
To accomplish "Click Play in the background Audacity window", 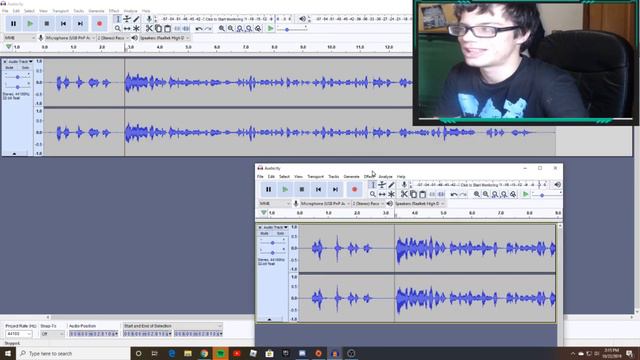I will pos(30,24).
